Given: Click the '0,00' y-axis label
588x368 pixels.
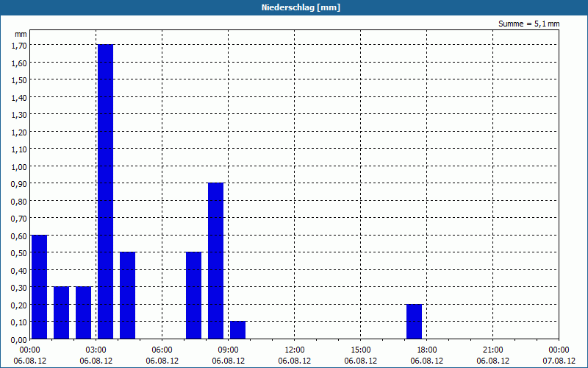Looking at the screenshot, I should (19, 340).
